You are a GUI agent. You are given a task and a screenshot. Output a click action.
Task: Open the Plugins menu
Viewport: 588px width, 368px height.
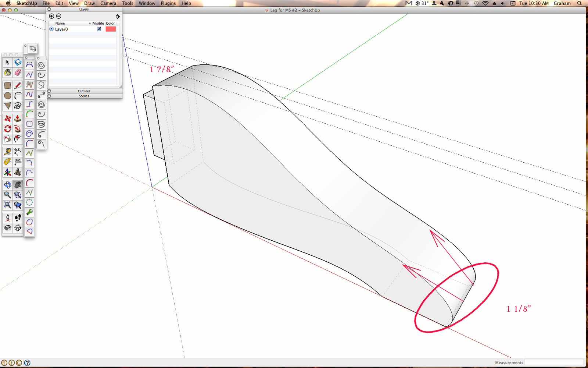tap(168, 3)
